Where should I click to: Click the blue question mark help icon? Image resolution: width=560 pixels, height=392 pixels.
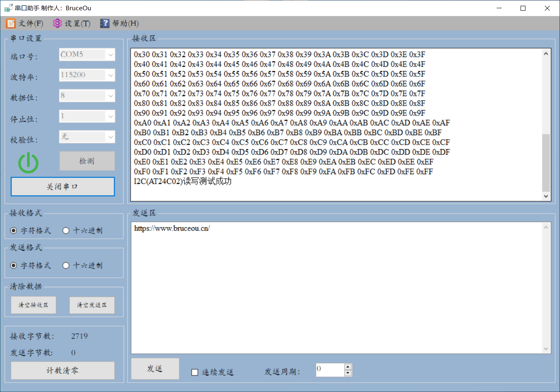tap(104, 23)
